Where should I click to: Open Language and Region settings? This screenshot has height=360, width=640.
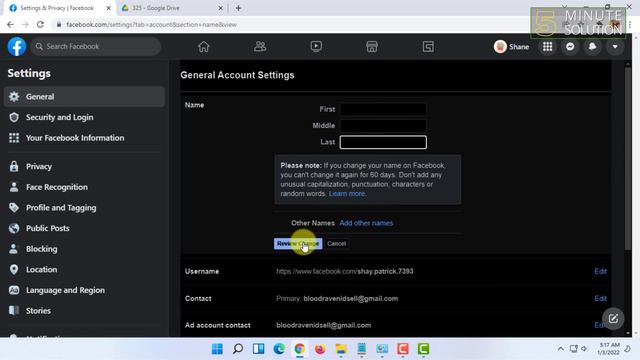click(x=84, y=290)
